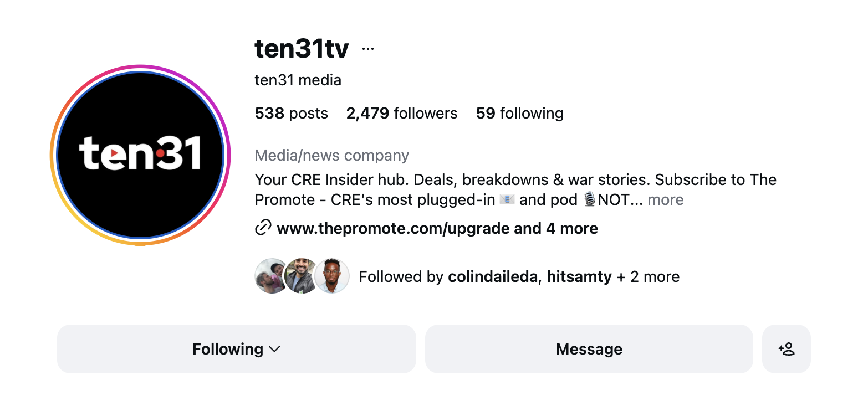Open the first mutual follower avatar

(270, 276)
